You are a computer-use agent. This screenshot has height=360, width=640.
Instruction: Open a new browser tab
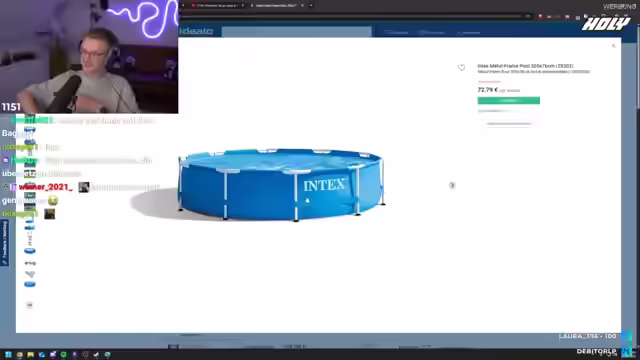pos(311,6)
